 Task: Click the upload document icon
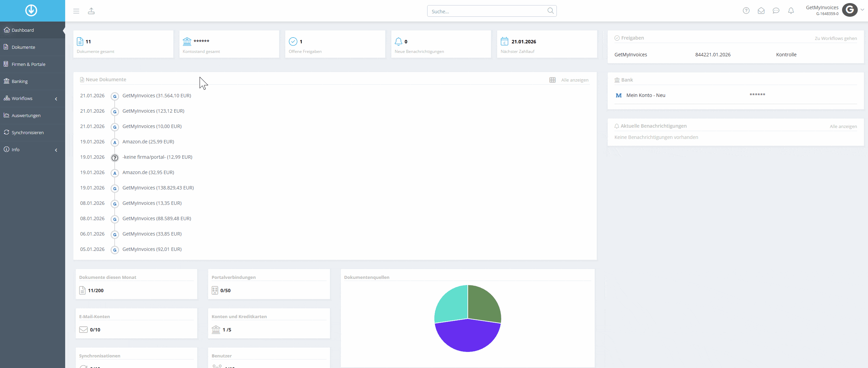click(91, 11)
